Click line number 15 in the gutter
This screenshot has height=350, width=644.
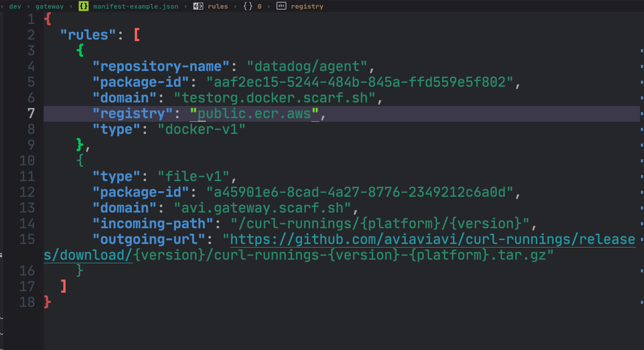pyautogui.click(x=27, y=239)
